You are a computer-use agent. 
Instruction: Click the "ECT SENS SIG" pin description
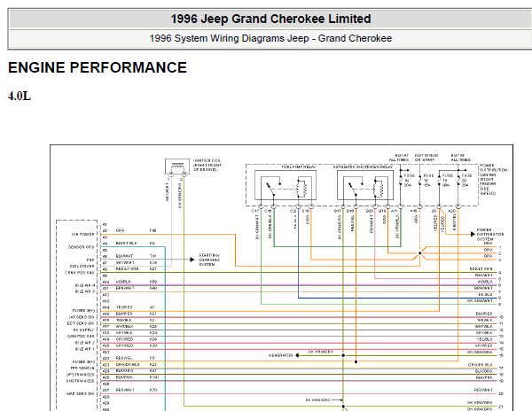tap(81, 323)
